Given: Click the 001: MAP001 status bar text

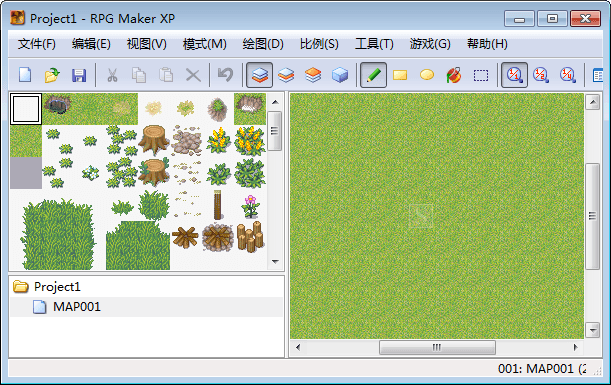Looking at the screenshot, I should coord(542,369).
